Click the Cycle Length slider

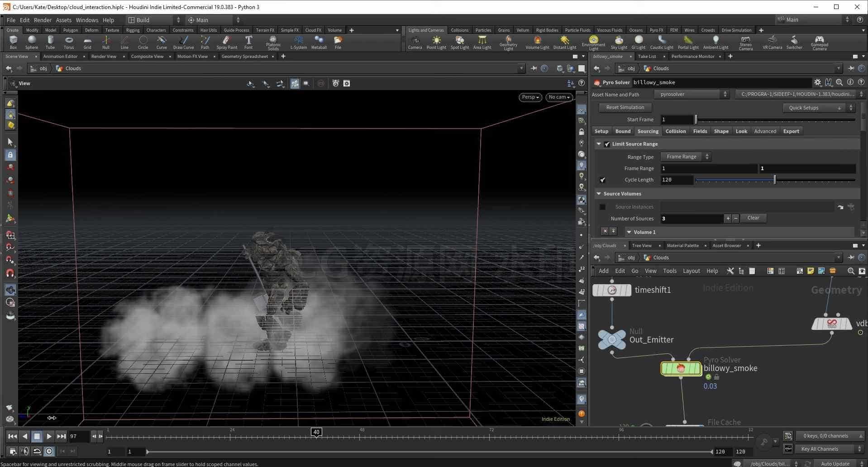click(775, 180)
